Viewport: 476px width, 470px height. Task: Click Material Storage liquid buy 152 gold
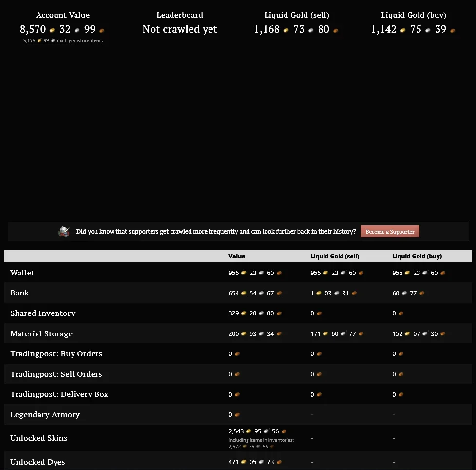419,333
